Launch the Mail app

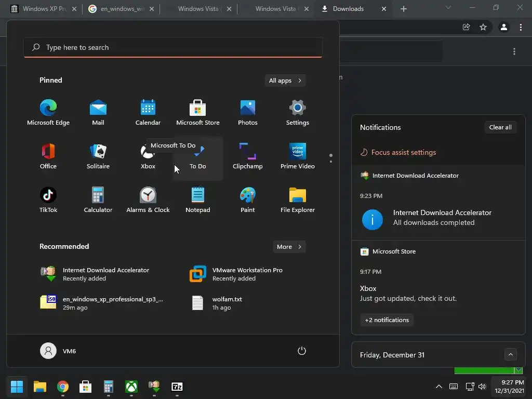[98, 113]
